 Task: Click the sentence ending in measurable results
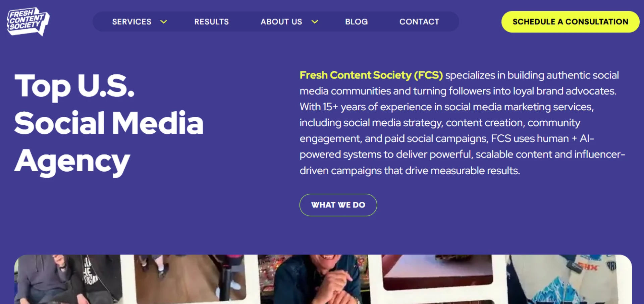click(409, 171)
